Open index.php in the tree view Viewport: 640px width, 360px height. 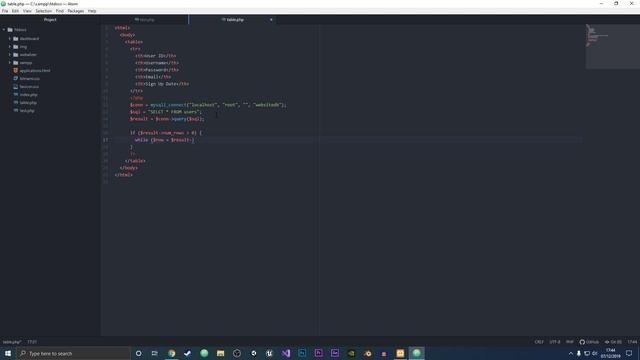(x=29, y=95)
